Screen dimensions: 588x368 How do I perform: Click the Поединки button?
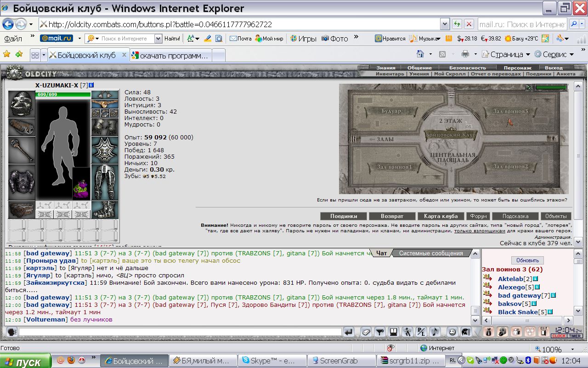(x=343, y=216)
